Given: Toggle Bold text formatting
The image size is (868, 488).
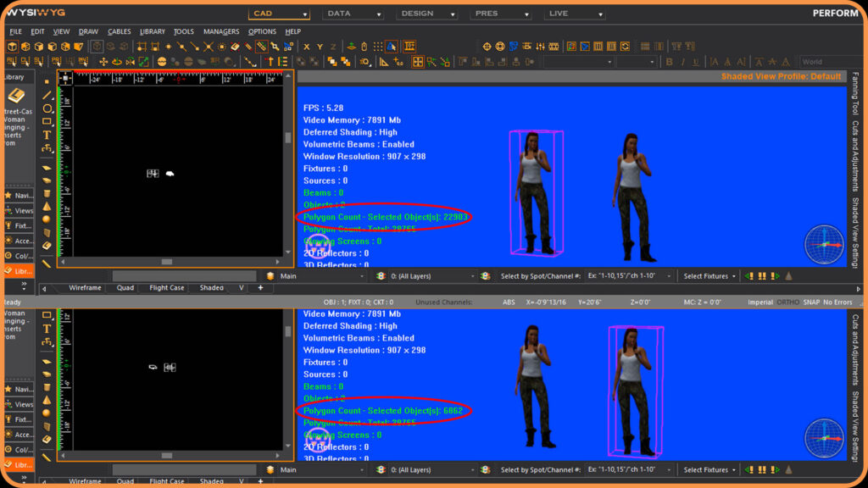Looking at the screenshot, I should pyautogui.click(x=669, y=62).
